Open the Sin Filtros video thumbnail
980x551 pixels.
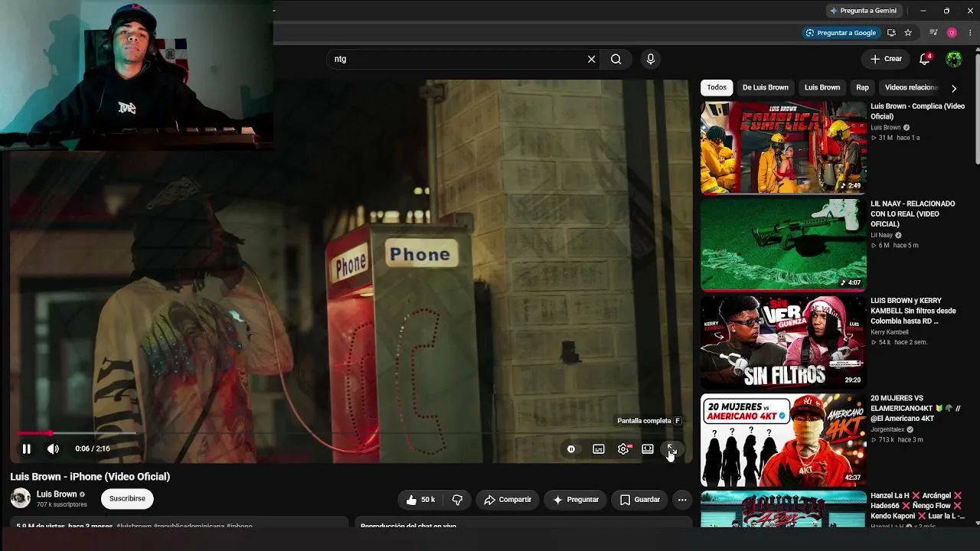783,342
